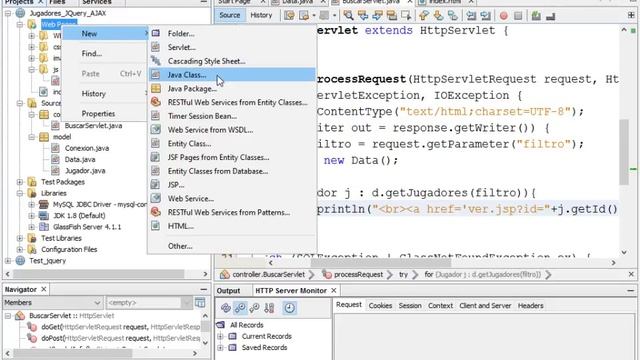Open the Members dropdown in Navigator

52,302
